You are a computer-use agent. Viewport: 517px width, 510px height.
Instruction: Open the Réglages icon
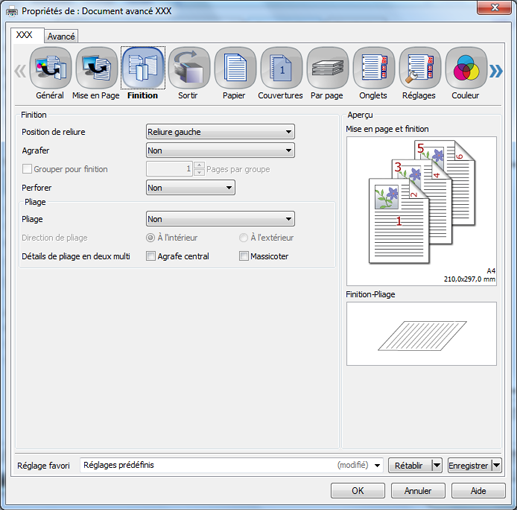420,68
